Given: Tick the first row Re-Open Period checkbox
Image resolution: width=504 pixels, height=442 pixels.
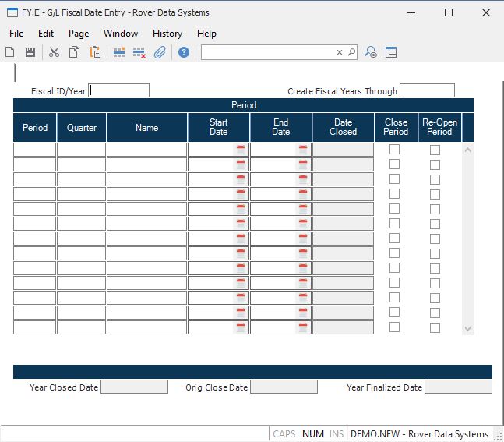Looking at the screenshot, I should [x=435, y=150].
